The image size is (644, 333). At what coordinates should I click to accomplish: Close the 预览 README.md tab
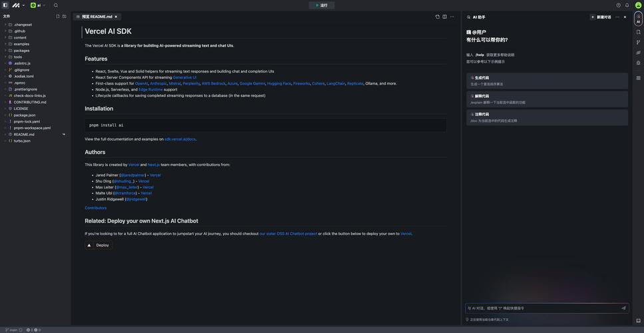[x=116, y=17]
